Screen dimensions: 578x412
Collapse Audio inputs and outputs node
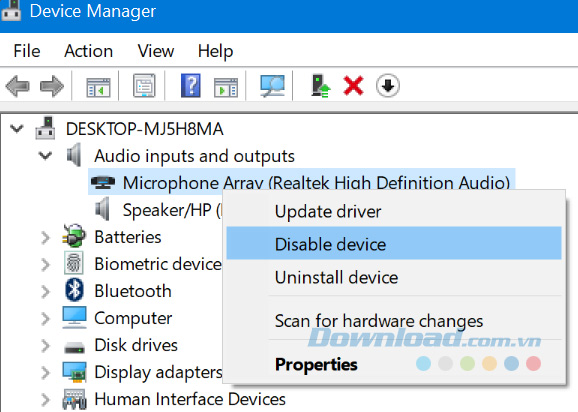pyautogui.click(x=45, y=156)
